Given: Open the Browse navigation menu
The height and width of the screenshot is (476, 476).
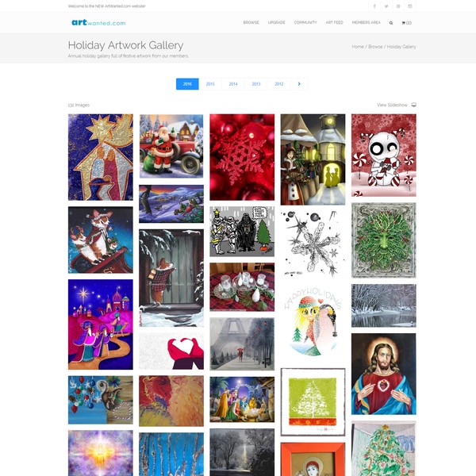Looking at the screenshot, I should (x=251, y=22).
